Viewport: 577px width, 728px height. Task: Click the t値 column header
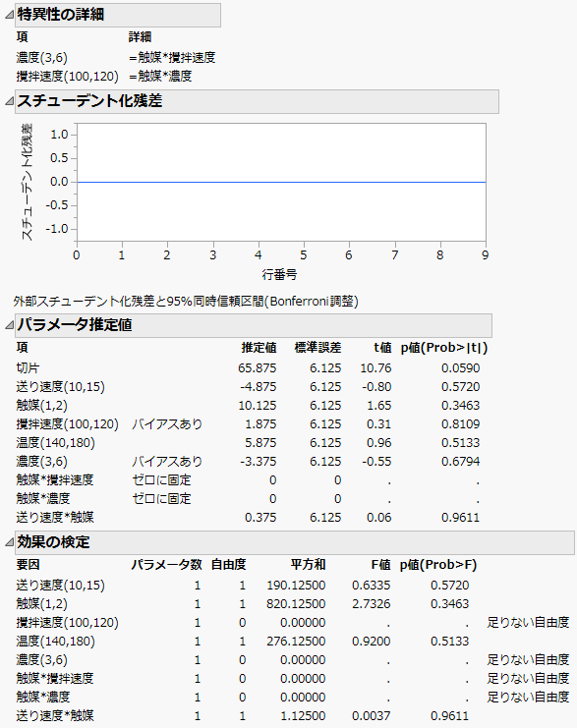coord(382,348)
